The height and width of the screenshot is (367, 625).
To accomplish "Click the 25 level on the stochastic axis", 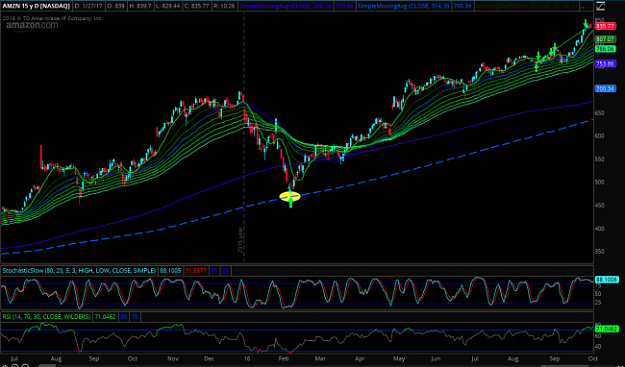I will pos(597,302).
